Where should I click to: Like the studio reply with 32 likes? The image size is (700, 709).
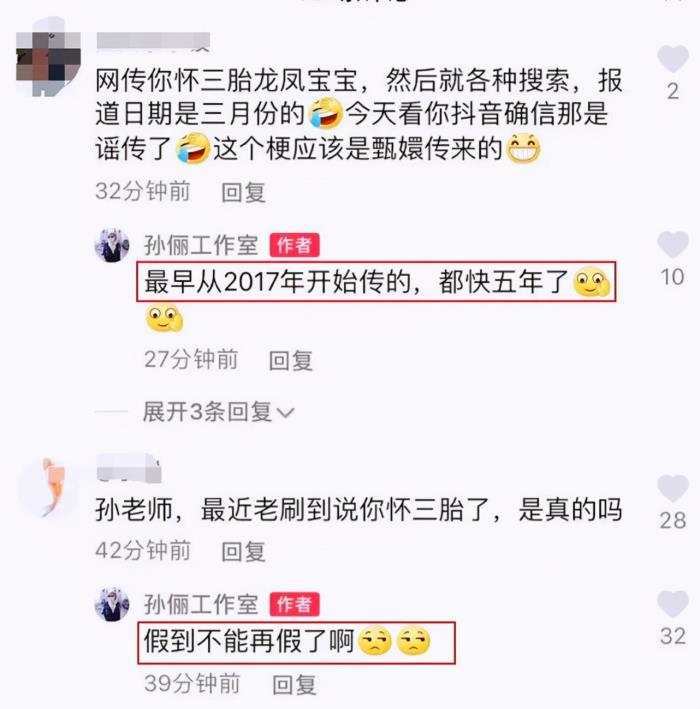click(x=673, y=604)
